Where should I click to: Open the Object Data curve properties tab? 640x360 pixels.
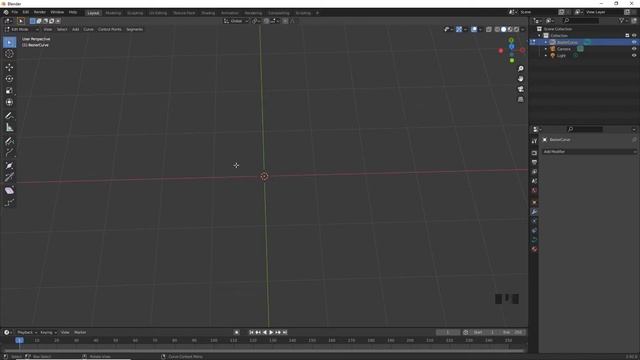(534, 240)
